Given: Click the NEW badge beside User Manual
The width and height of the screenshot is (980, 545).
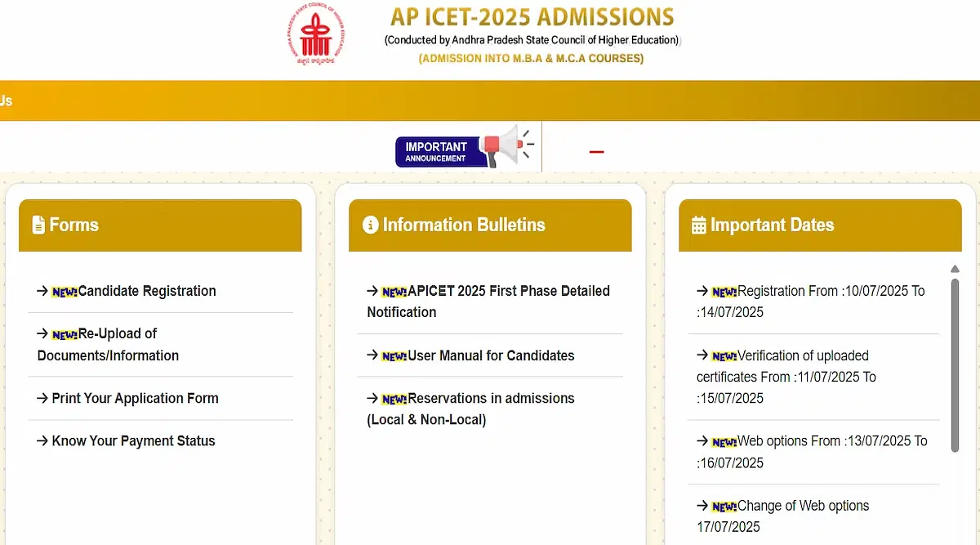Looking at the screenshot, I should [x=394, y=356].
